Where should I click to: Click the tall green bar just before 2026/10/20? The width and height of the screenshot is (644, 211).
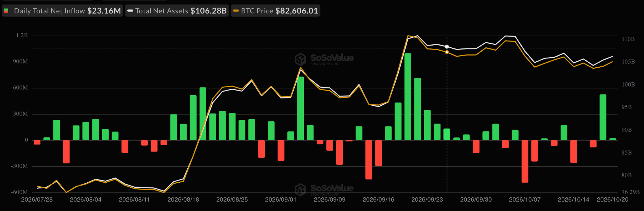(x=603, y=117)
